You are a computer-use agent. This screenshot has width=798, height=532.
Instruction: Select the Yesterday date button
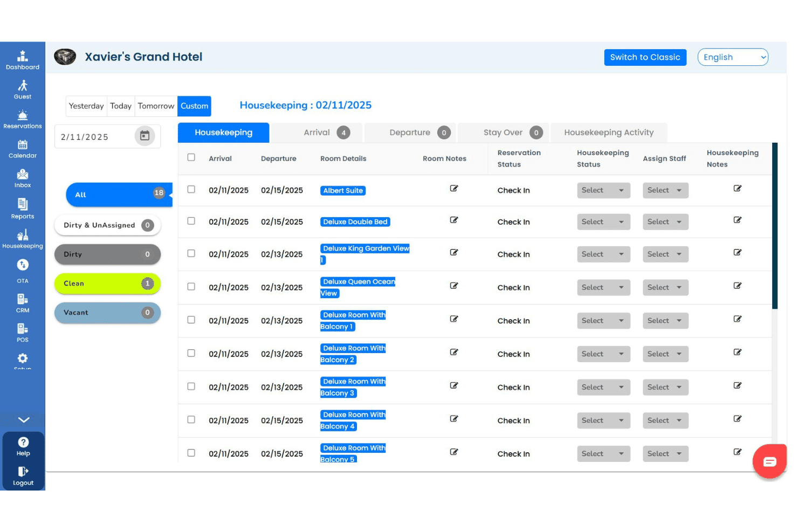pyautogui.click(x=86, y=106)
